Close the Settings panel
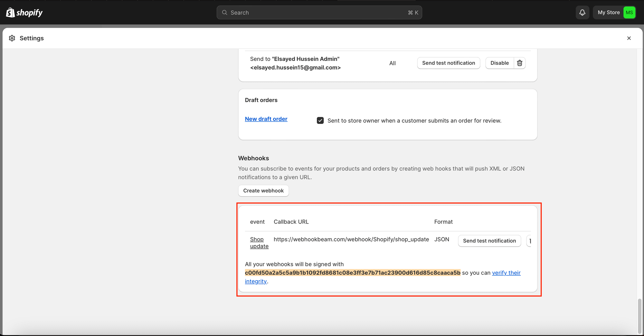 [x=629, y=38]
